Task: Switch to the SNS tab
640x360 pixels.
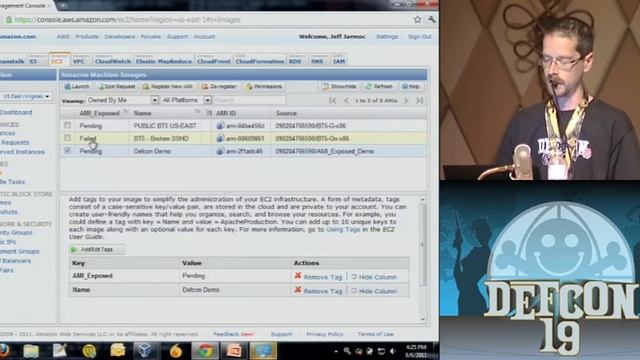Action: pos(318,60)
